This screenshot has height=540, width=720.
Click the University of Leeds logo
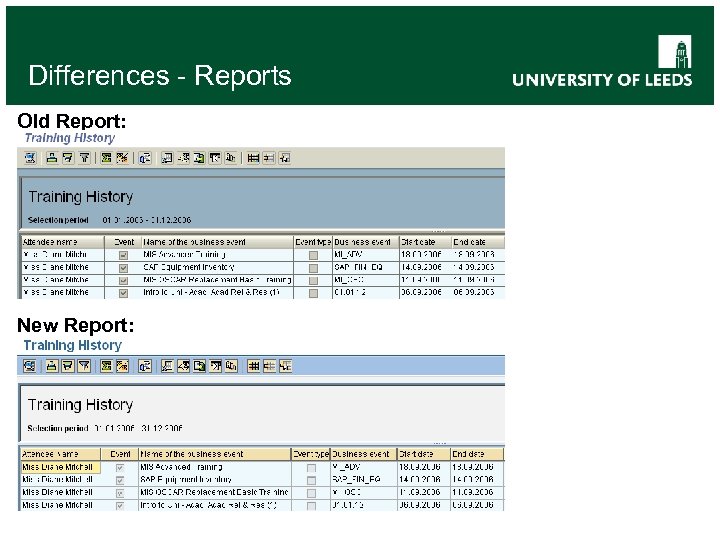click(602, 61)
